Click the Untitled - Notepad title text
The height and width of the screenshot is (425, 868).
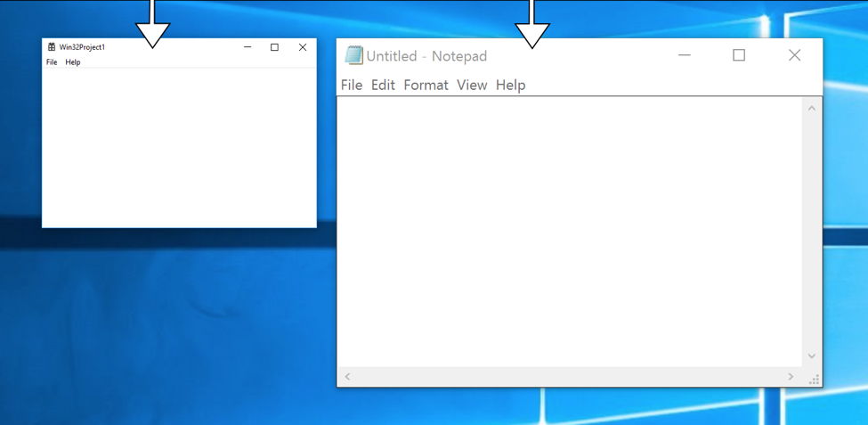tap(426, 56)
